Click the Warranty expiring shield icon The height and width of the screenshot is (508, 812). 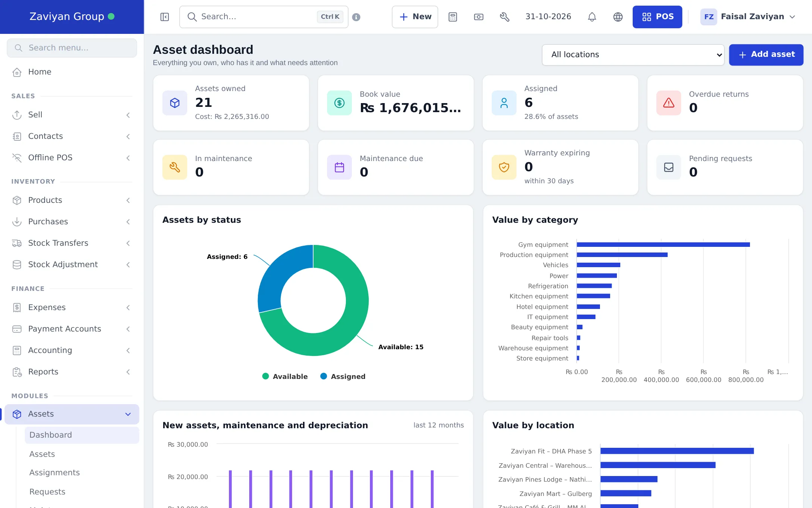[x=504, y=167]
